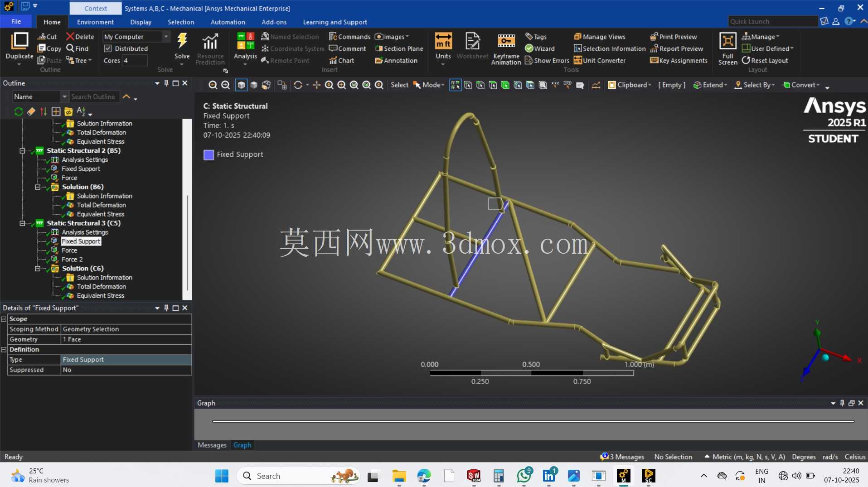
Task: Collapse the Definition section in Details
Action: [x=4, y=349]
